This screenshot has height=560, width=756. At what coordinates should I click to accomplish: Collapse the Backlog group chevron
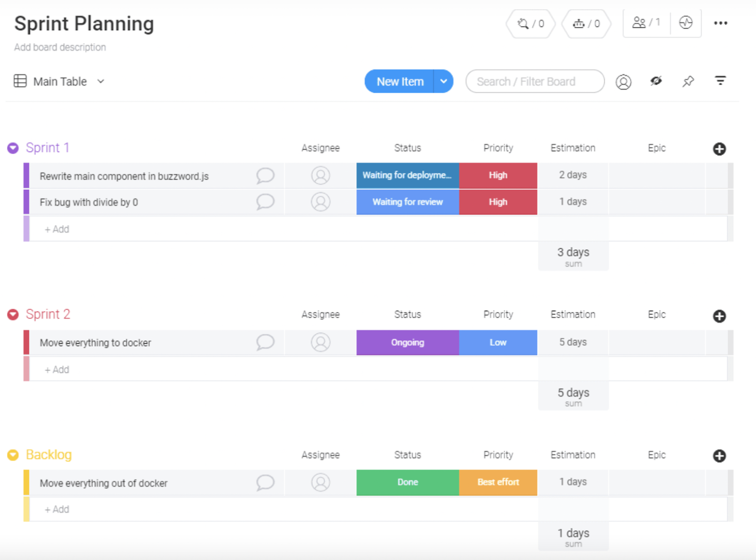coord(13,455)
